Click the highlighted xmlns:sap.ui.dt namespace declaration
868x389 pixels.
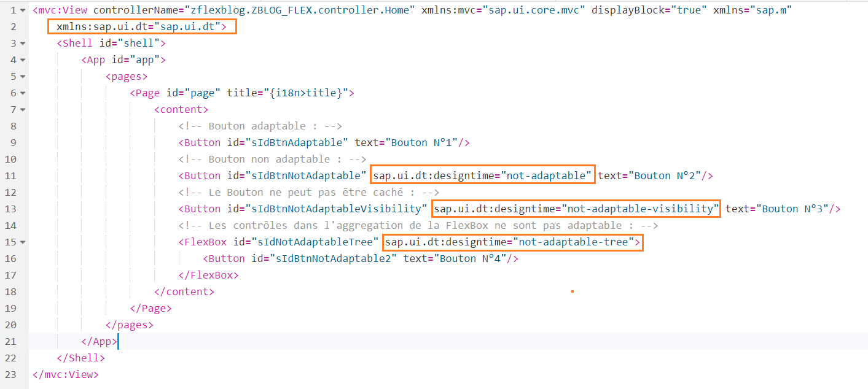142,27
